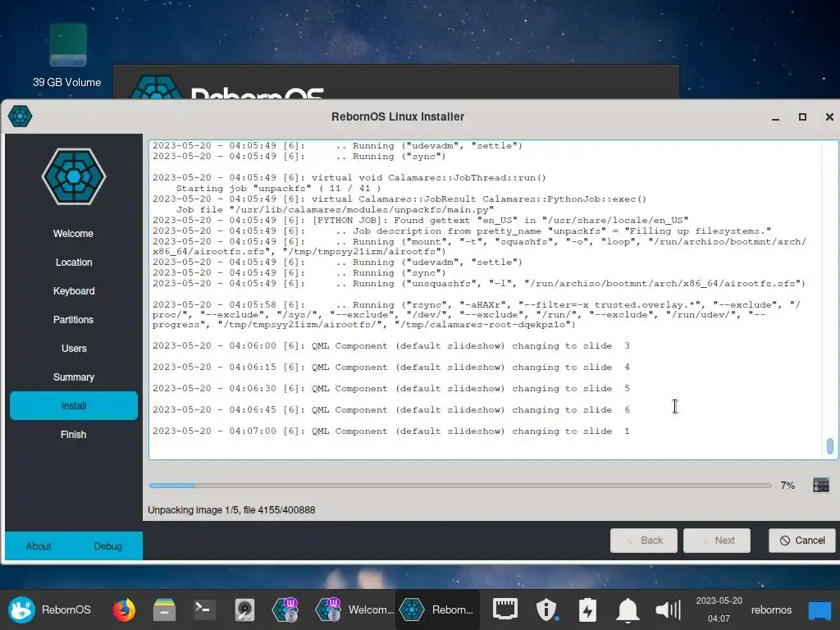The width and height of the screenshot is (840, 630).
Task: Select the Welcome step in sidebar
Action: pos(73,234)
